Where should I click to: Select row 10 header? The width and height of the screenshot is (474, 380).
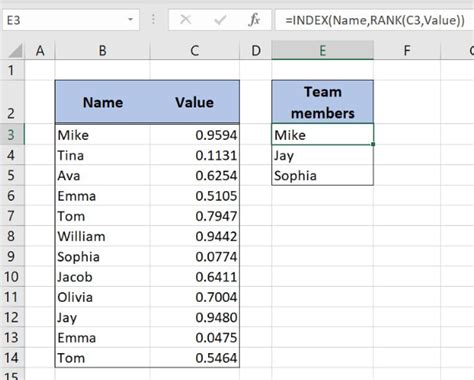[12, 277]
